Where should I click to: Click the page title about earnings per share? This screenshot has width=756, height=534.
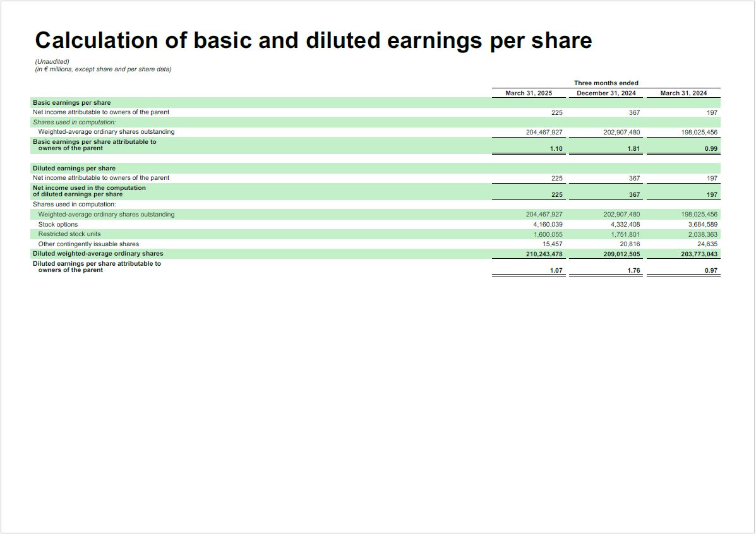(313, 40)
